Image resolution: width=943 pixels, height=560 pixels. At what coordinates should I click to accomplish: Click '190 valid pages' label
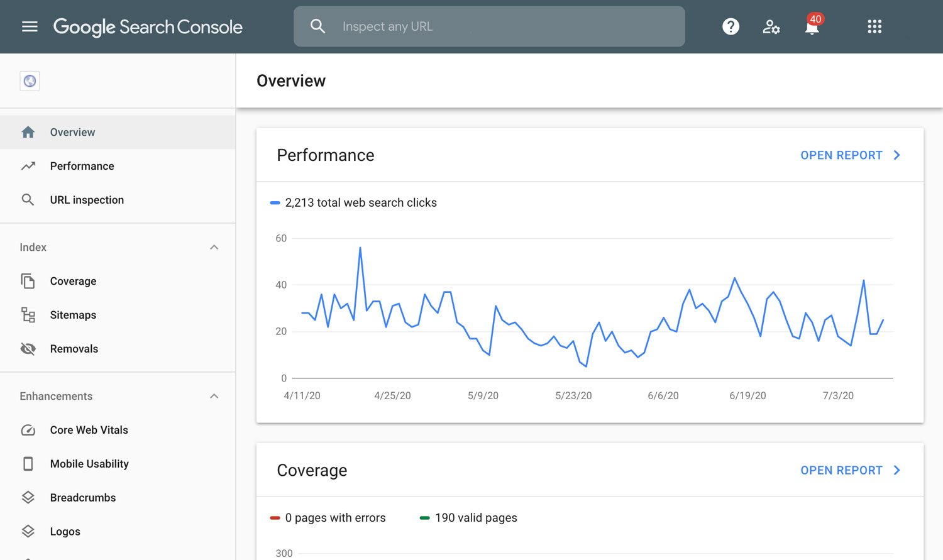click(476, 518)
